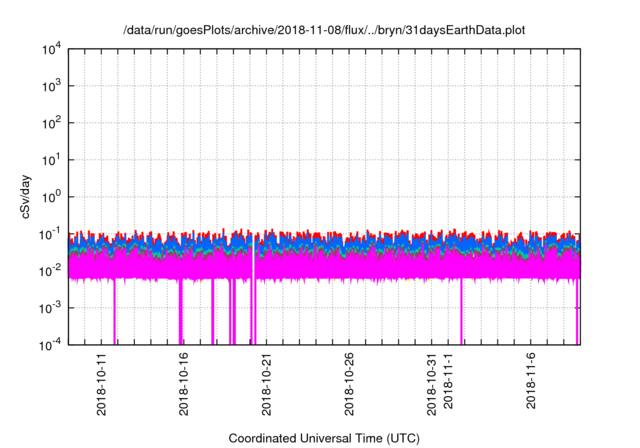Viewport: 640px width, 448px height.
Task: Click the Coordinated Universal Time (UTC) label
Action: pyautogui.click(x=324, y=438)
